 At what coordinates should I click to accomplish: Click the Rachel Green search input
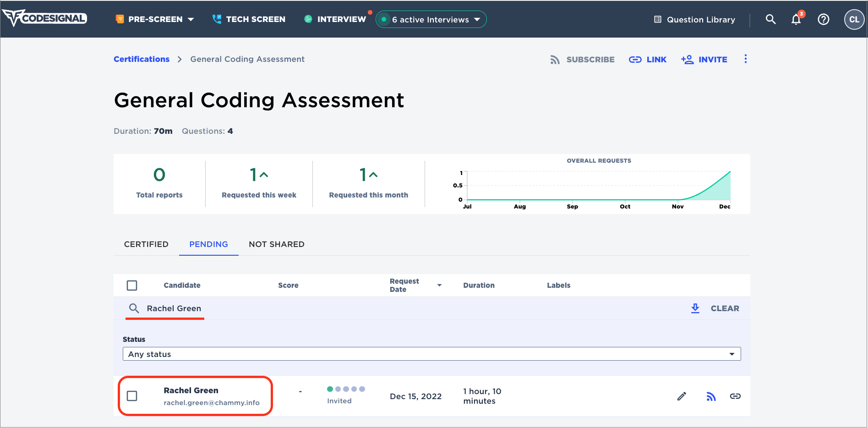tap(174, 308)
